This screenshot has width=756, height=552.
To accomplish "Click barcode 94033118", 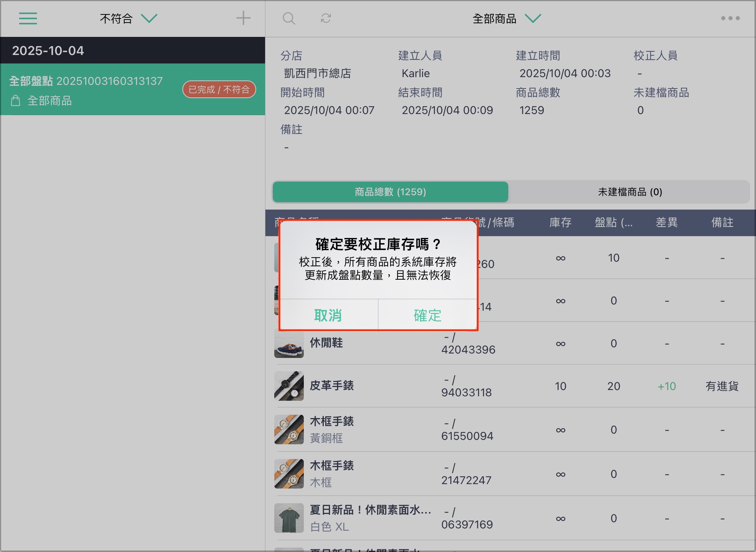I will (x=467, y=392).
